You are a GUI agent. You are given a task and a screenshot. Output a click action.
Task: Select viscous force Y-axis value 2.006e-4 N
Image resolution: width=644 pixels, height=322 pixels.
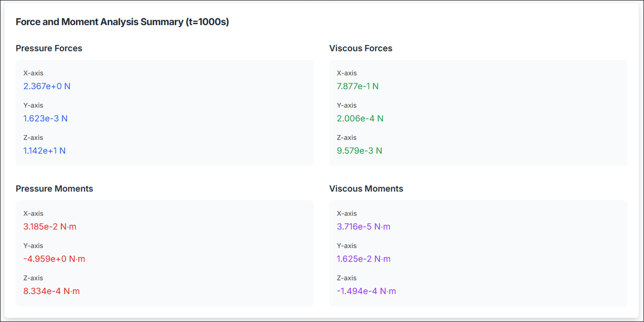(x=360, y=118)
